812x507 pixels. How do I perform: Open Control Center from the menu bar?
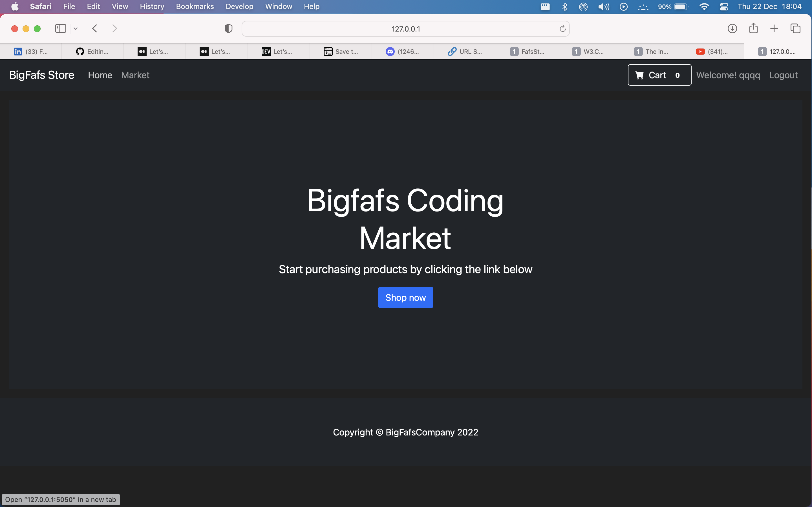tap(724, 6)
